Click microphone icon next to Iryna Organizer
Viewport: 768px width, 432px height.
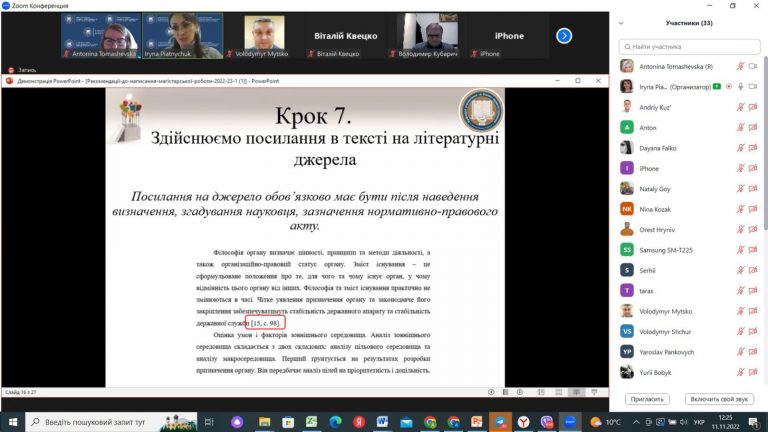click(741, 87)
